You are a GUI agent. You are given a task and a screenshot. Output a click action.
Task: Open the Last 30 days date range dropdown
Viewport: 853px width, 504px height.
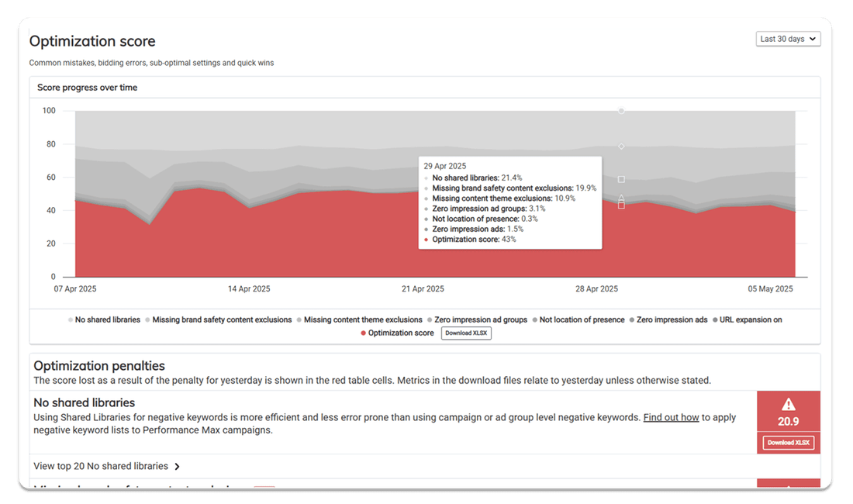788,39
